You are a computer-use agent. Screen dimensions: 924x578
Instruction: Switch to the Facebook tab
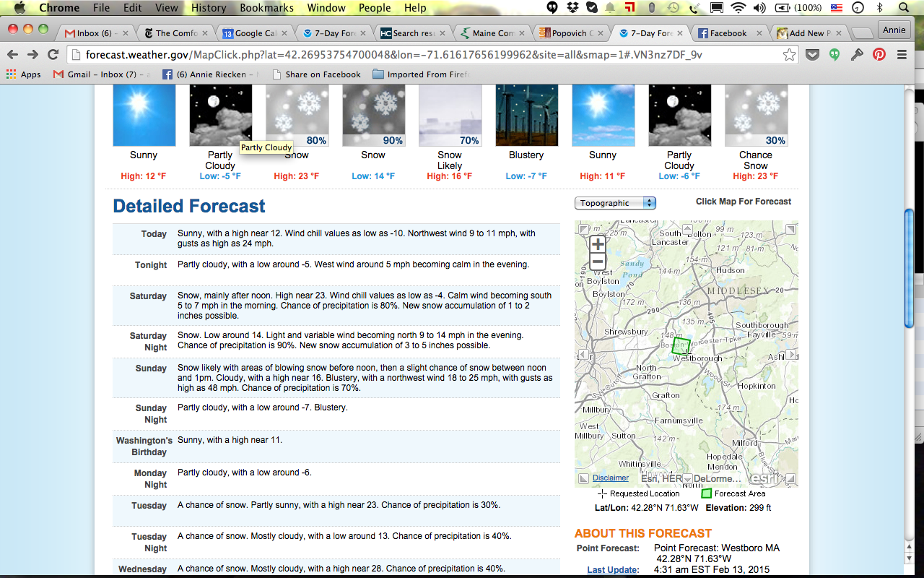click(728, 33)
